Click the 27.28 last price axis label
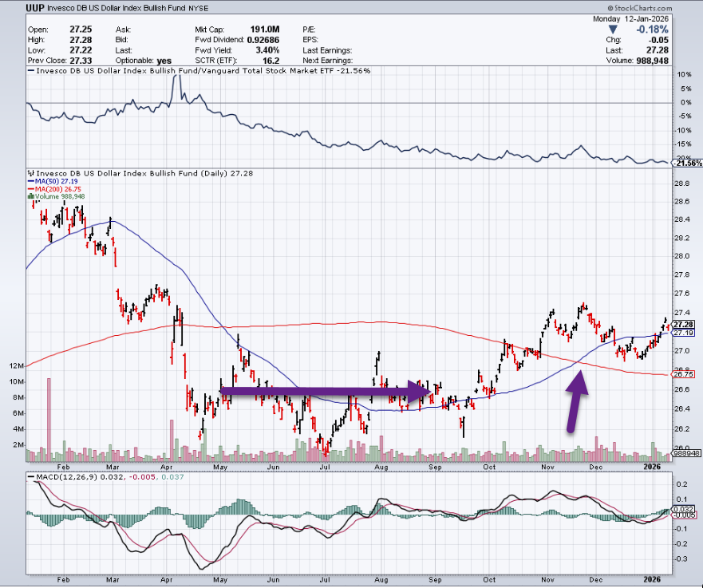 pyautogui.click(x=684, y=325)
